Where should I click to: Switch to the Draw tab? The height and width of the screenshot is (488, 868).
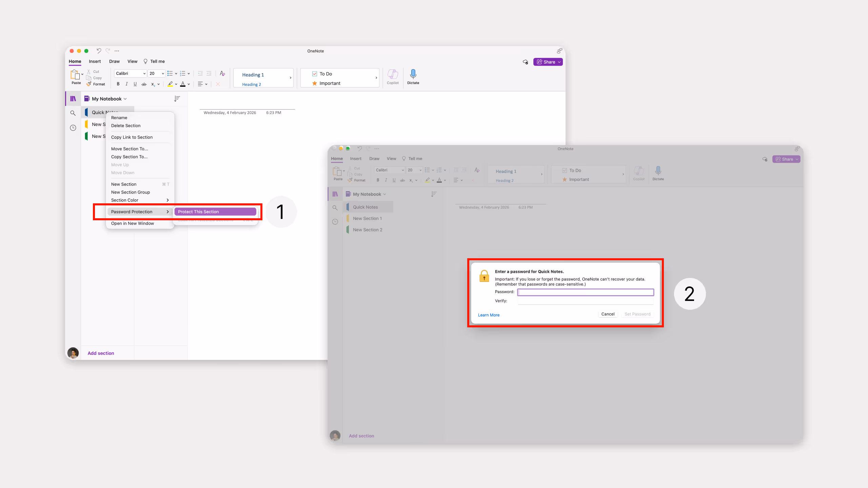click(x=114, y=61)
